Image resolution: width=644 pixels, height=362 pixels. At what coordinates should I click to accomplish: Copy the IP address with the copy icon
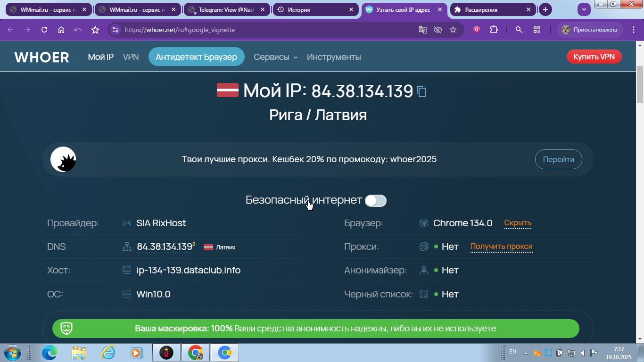pos(421,91)
